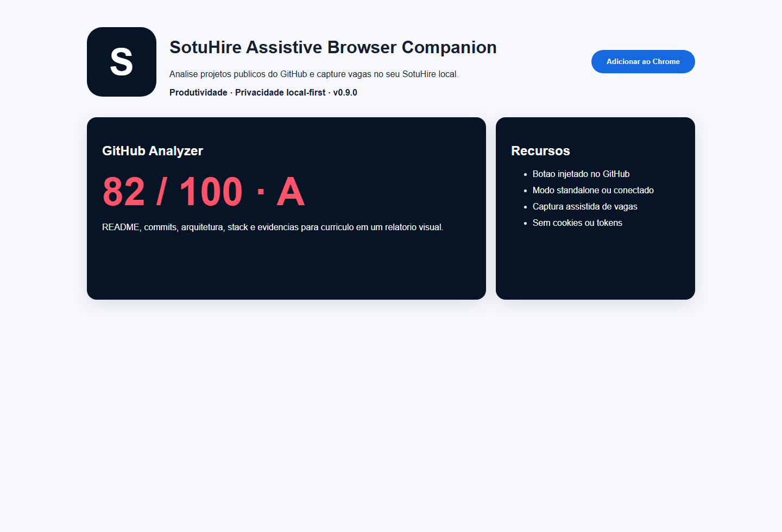Click the v0.9.0 version text
Screen dimensions: 782x532
click(345, 92)
